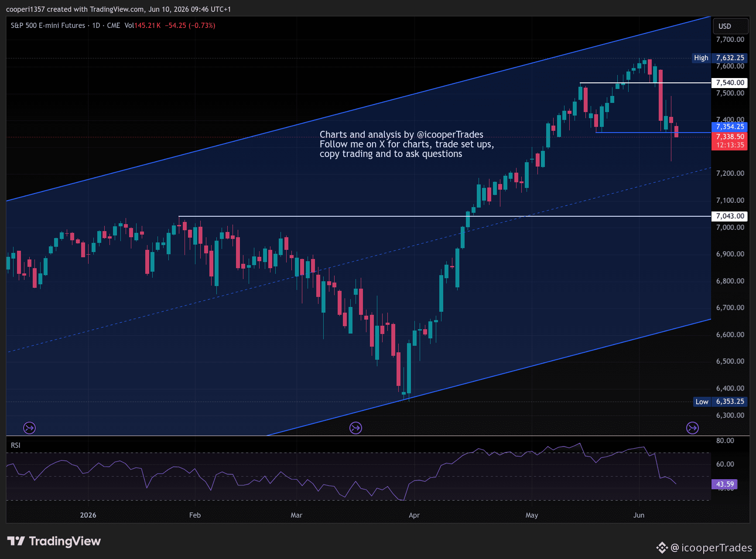Click the TradingView logo
Viewport: 756px width, 559px height.
coord(54,541)
